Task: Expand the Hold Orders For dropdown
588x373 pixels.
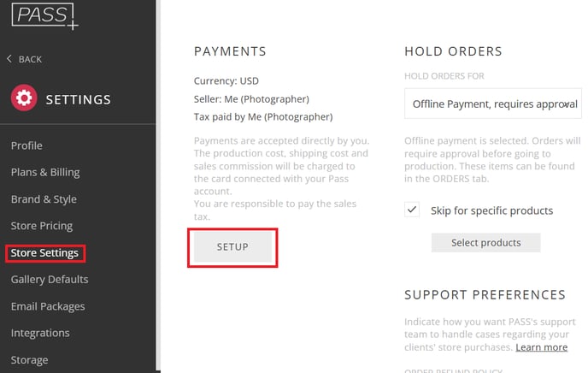Action: (492, 104)
